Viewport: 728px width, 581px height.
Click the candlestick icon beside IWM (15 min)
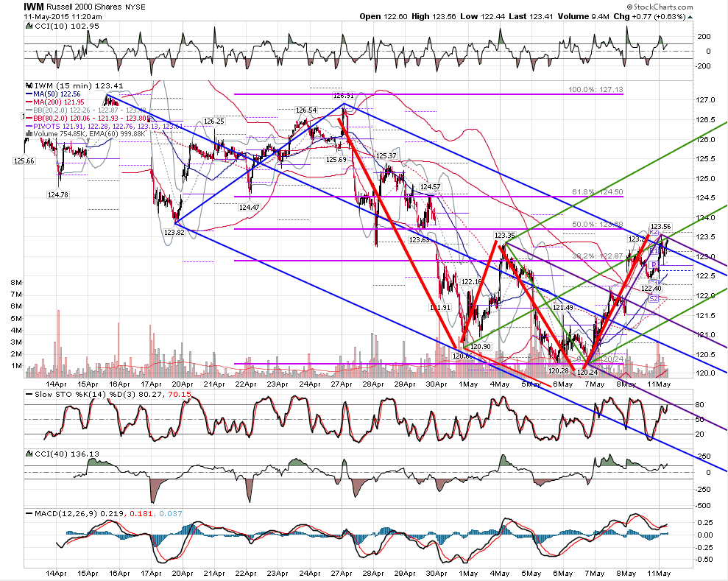click(29, 86)
